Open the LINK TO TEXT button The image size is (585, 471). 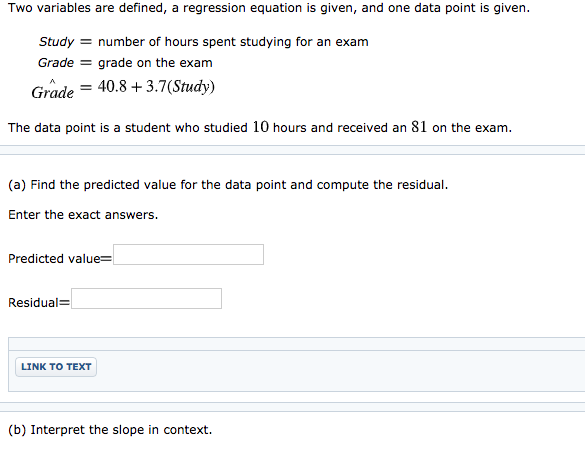click(x=56, y=367)
